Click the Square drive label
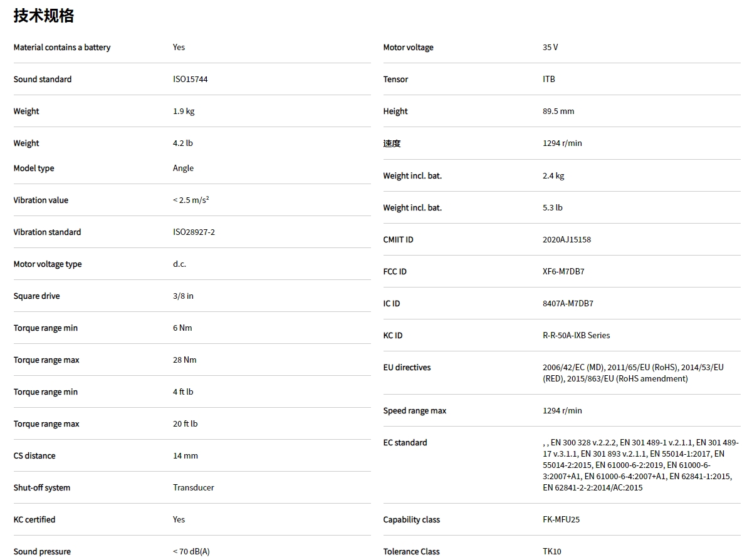The height and width of the screenshot is (560, 752). tap(36, 296)
